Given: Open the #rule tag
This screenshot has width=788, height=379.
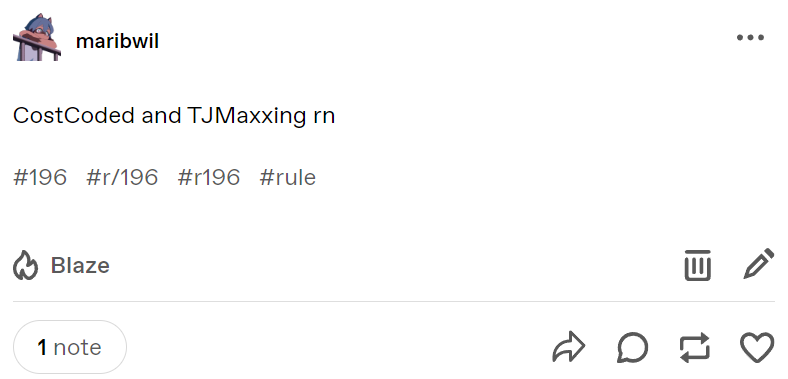Looking at the screenshot, I should (x=288, y=177).
